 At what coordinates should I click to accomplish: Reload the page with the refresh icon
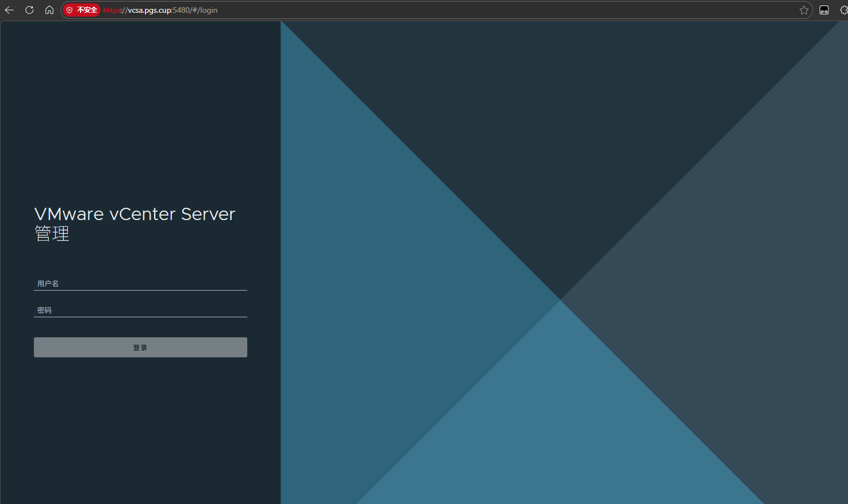[29, 10]
